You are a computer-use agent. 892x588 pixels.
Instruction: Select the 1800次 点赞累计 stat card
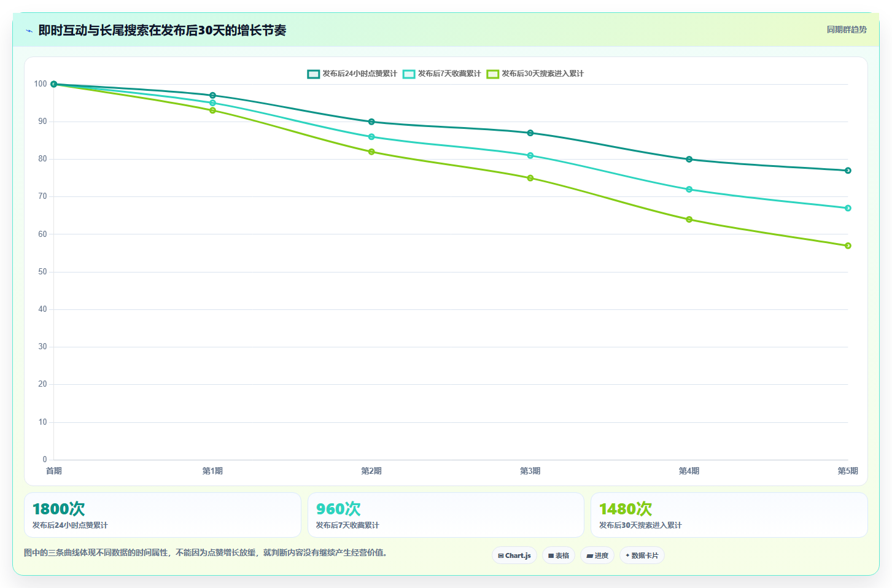[163, 515]
